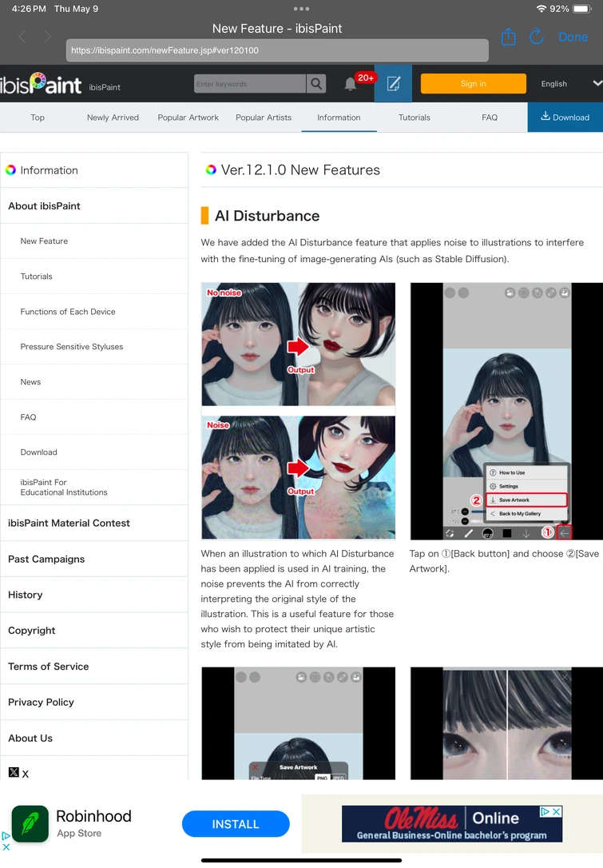Open notifications bell with 20+ badge
603x868 pixels.
click(351, 84)
